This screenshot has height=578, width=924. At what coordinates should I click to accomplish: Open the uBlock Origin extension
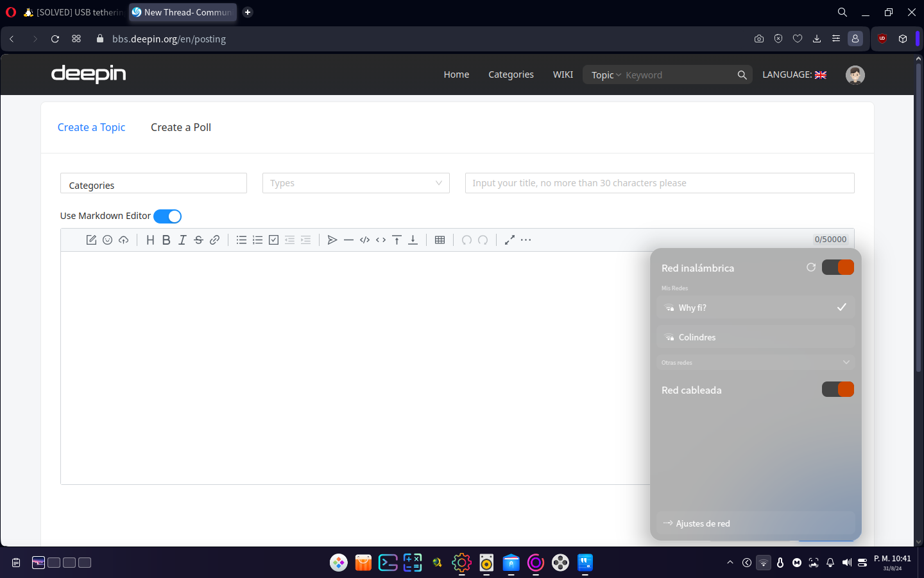click(882, 39)
